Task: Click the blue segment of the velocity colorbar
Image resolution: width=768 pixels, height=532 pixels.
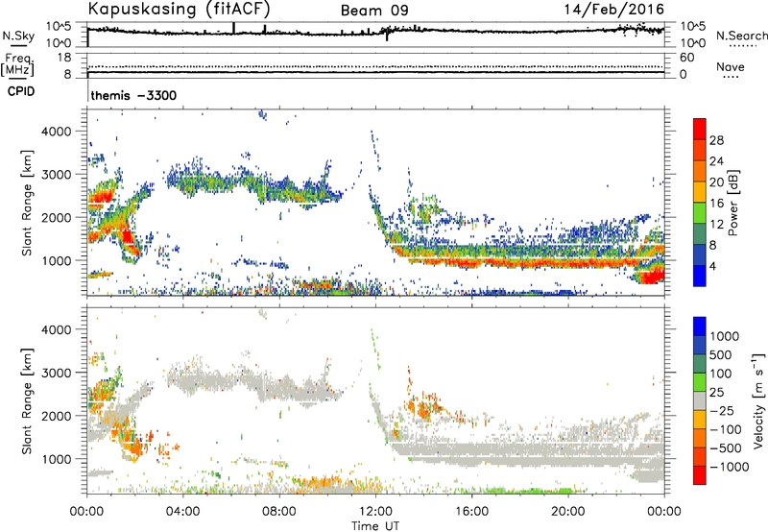Action: [x=700, y=326]
